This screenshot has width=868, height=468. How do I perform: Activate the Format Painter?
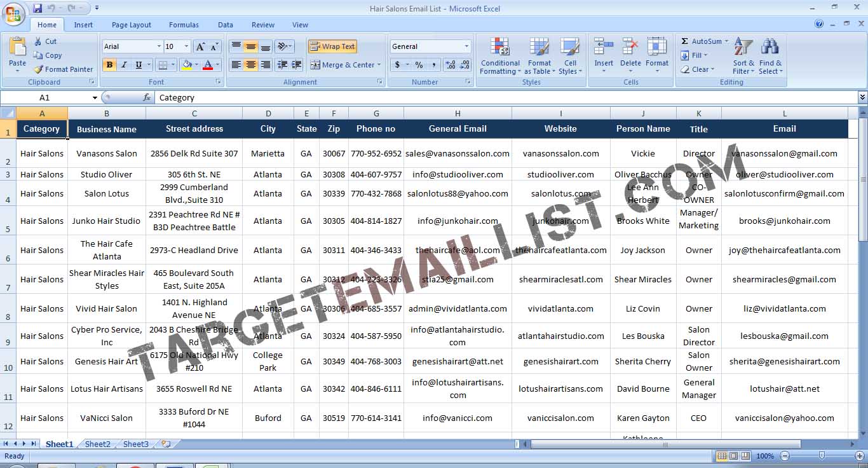pos(63,69)
